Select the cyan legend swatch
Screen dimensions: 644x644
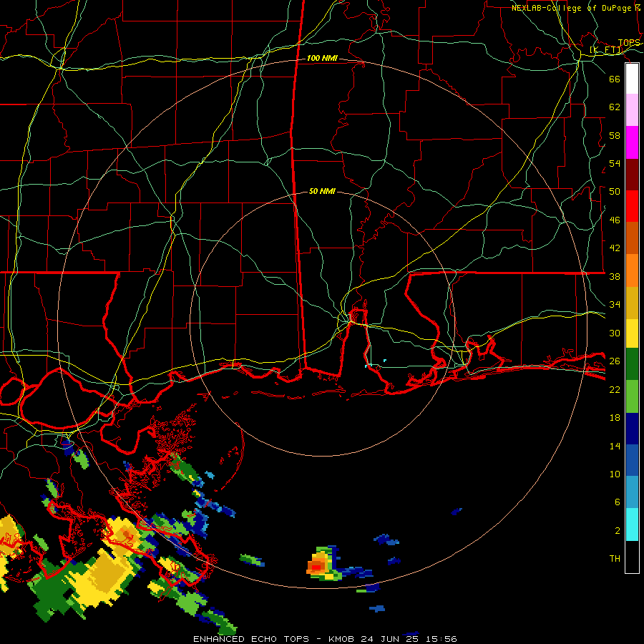coord(632,525)
